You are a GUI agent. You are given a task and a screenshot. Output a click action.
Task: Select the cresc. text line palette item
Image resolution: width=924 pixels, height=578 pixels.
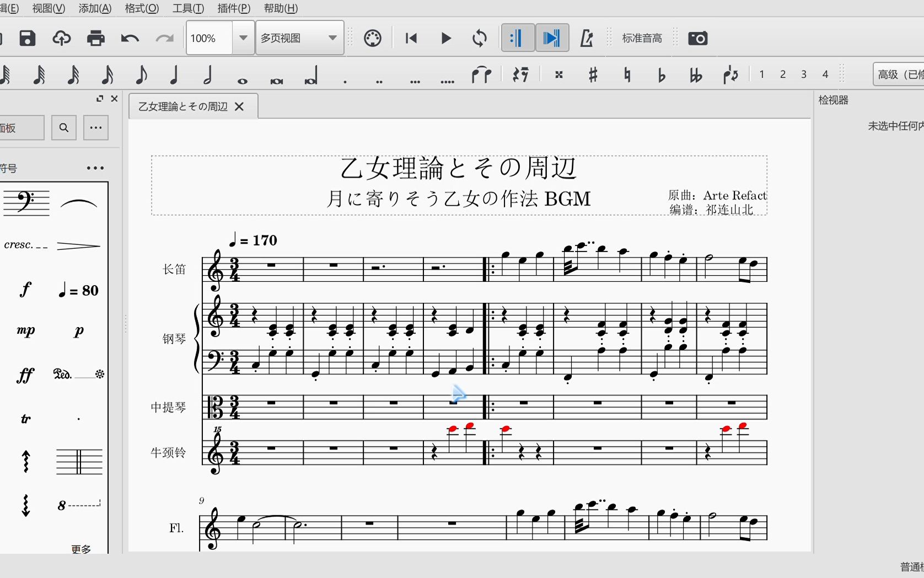click(x=26, y=245)
